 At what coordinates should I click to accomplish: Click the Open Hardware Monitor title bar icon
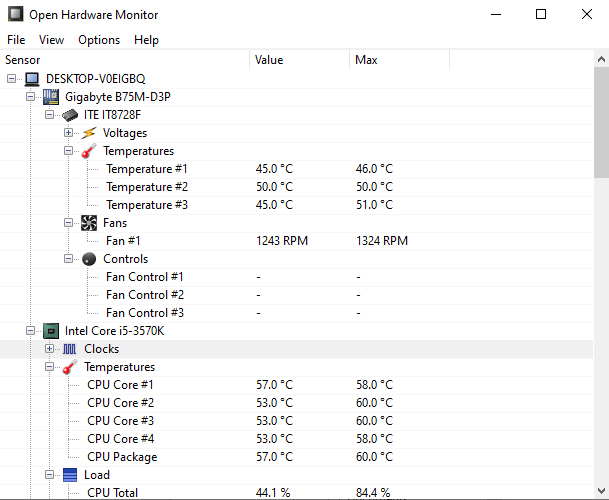(x=16, y=14)
